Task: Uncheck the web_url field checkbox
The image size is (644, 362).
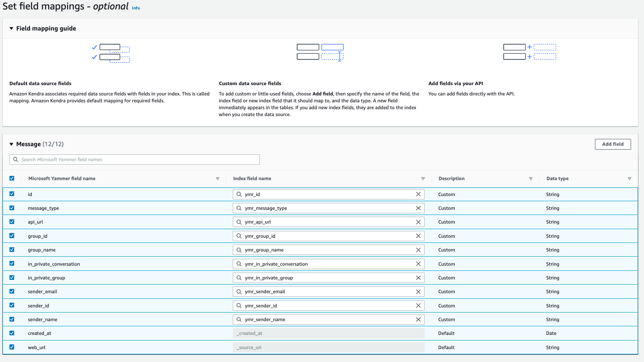Action: (12, 347)
